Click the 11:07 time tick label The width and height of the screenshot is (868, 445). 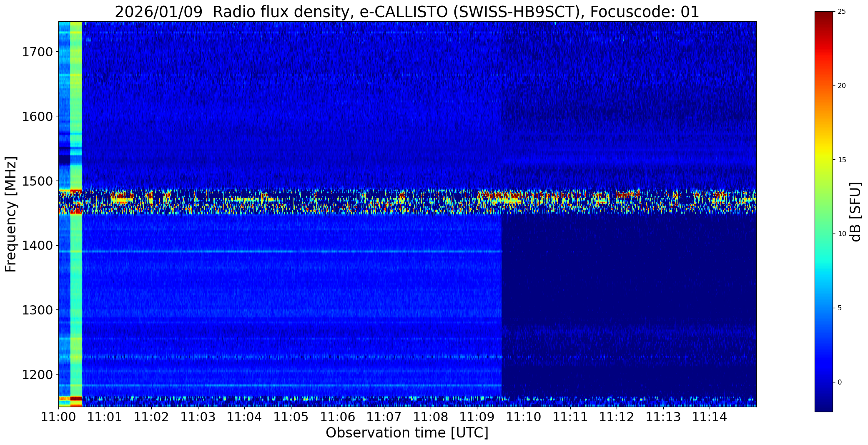click(x=384, y=417)
